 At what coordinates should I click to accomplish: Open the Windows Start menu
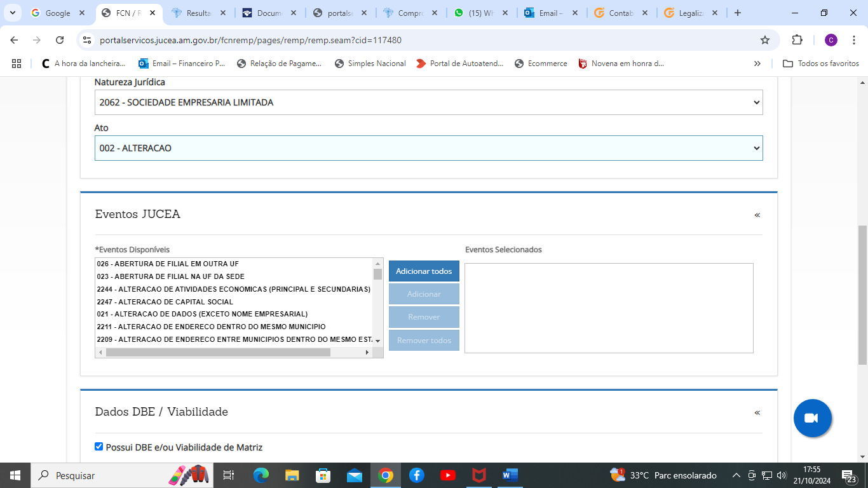[15, 475]
